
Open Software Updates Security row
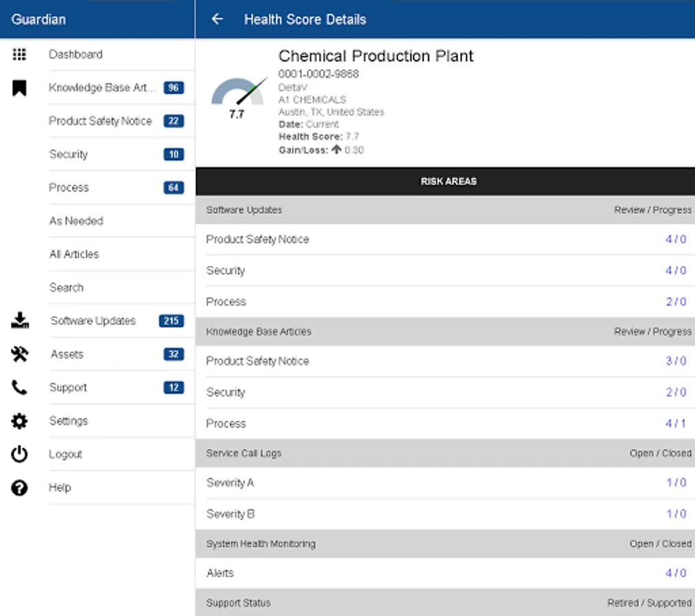pos(445,270)
